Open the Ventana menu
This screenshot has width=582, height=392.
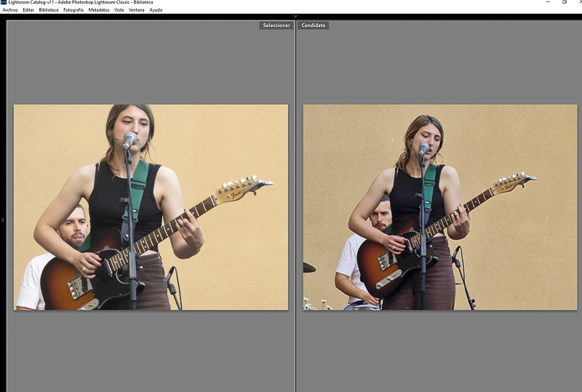(x=136, y=10)
